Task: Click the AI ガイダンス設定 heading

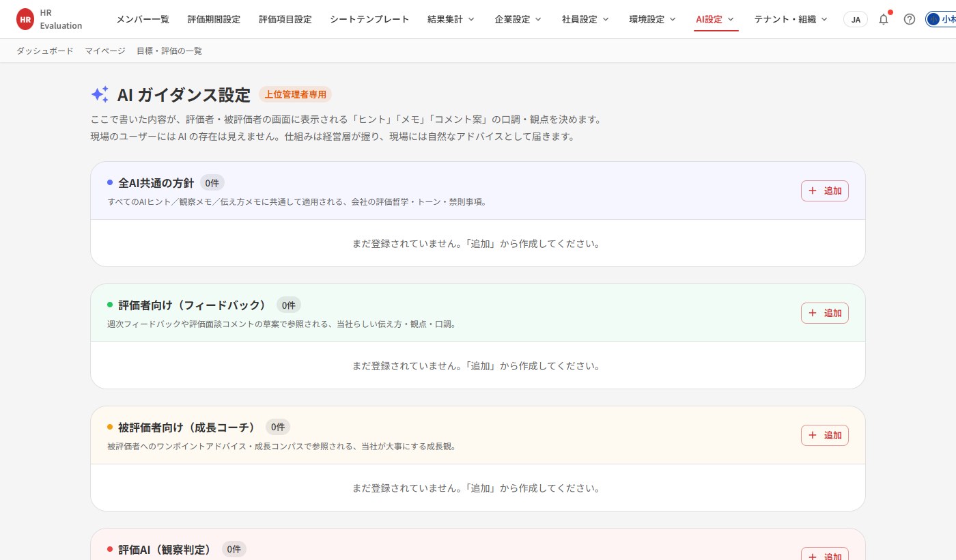Action: tap(184, 94)
